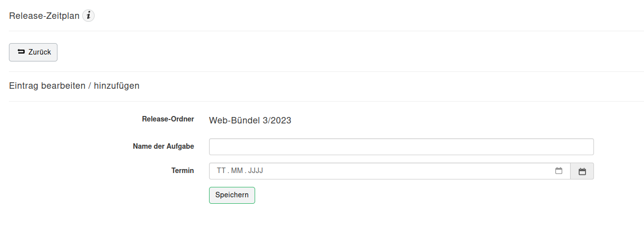Click the Web-Bündel 3/2023 folder value
Image resolution: width=644 pixels, height=233 pixels.
[x=250, y=120]
